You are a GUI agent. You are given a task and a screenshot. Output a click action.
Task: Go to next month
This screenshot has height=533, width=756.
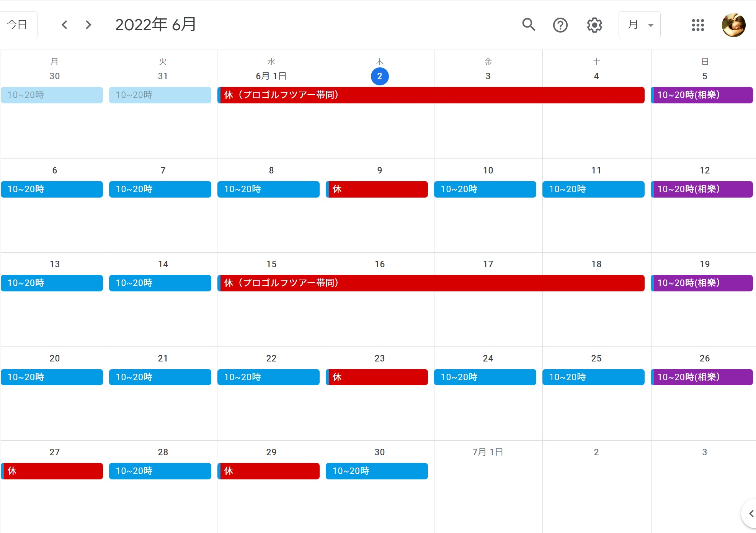click(x=88, y=25)
